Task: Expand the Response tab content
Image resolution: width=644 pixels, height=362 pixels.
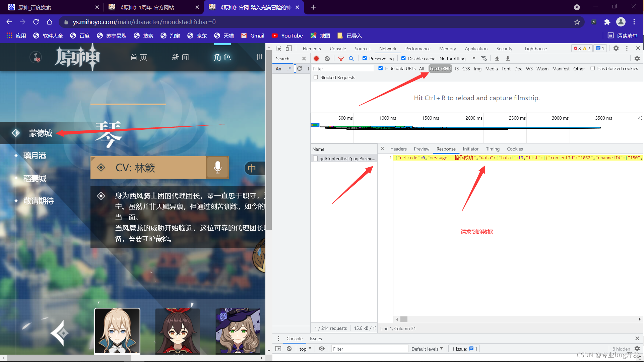Action: [445, 149]
